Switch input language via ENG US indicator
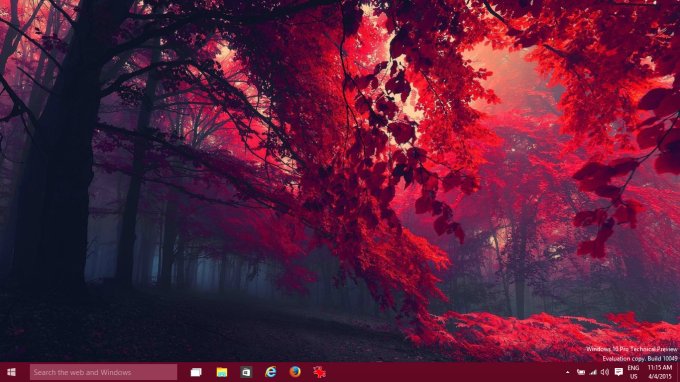680x382 pixels. tap(634, 372)
